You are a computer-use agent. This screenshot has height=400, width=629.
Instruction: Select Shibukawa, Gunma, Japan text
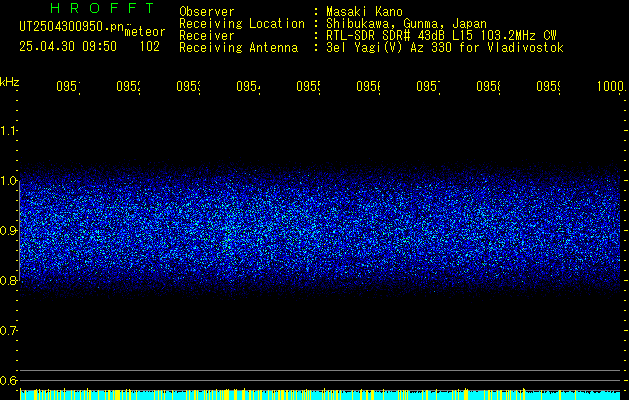tap(406, 24)
